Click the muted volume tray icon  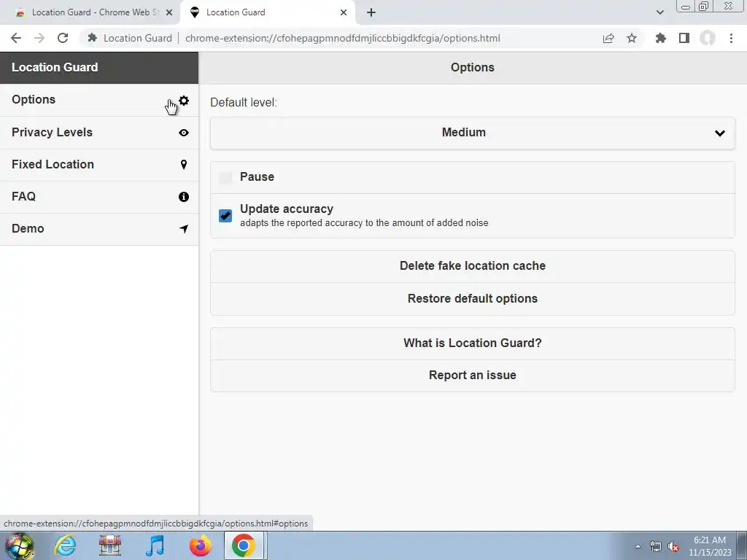[673, 547]
